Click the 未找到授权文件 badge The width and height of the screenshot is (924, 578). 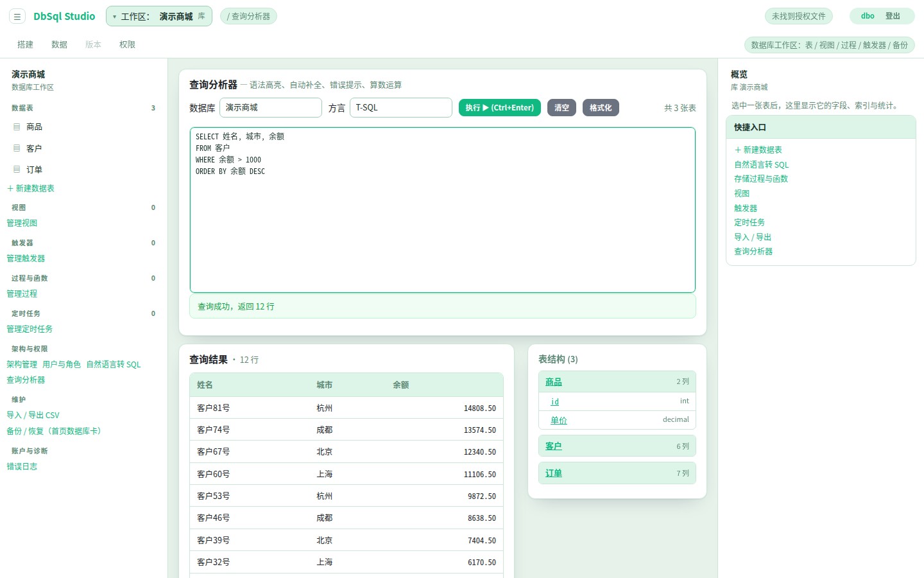point(799,16)
